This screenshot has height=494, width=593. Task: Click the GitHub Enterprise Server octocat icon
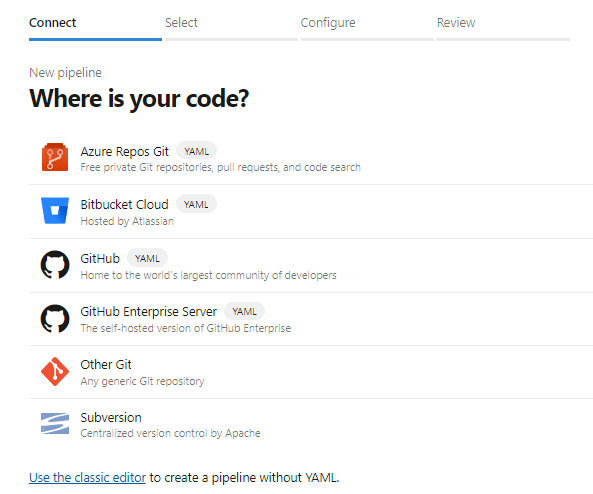(55, 318)
